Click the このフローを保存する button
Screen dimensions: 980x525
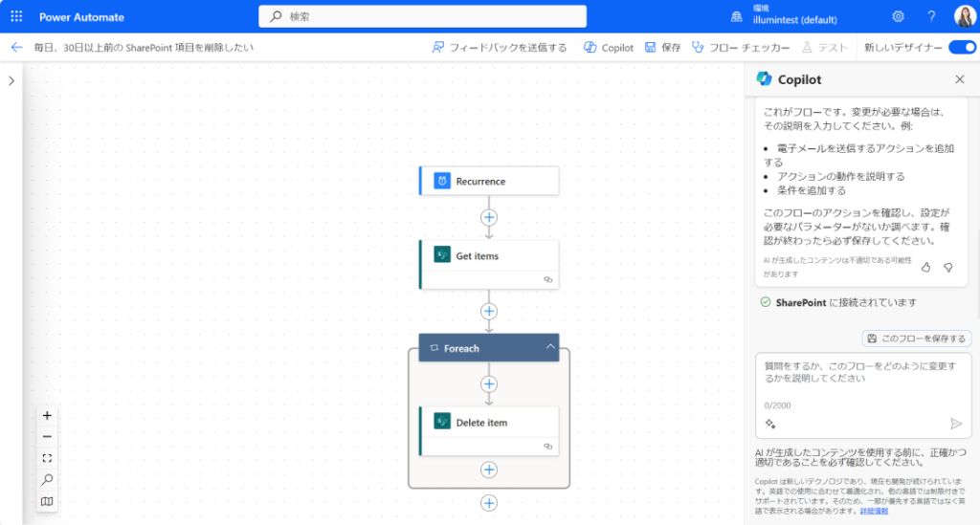tap(917, 339)
